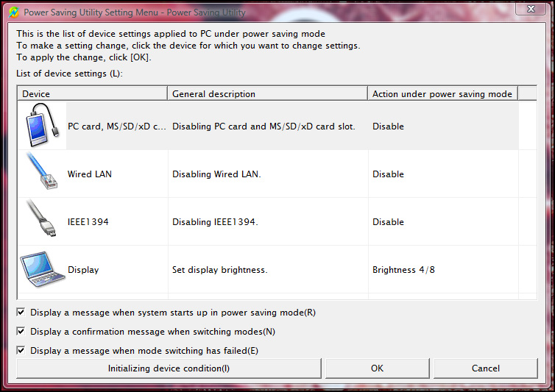The height and width of the screenshot is (392, 555).
Task: Confirm changes with the OK button
Action: click(x=377, y=368)
